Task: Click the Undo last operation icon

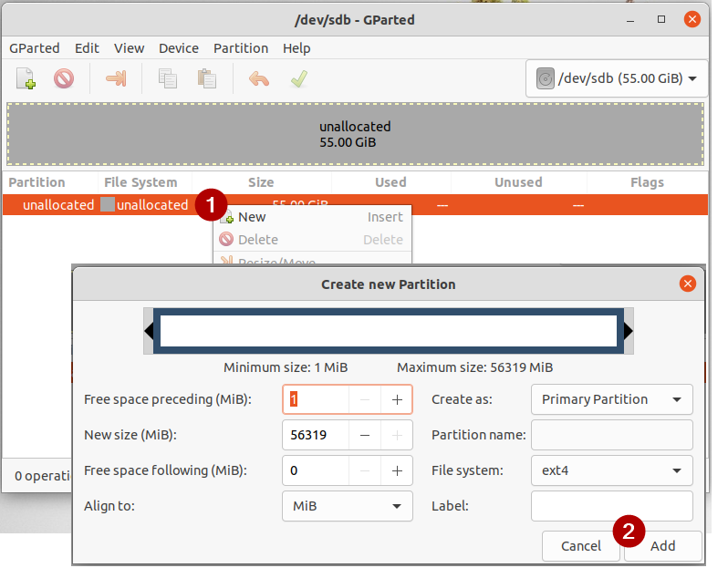Action: click(x=258, y=79)
